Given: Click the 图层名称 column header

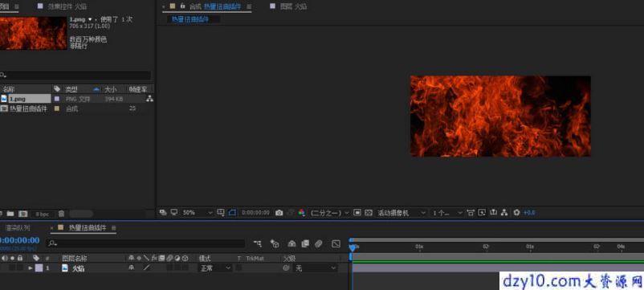Looking at the screenshot, I should 75,259.
